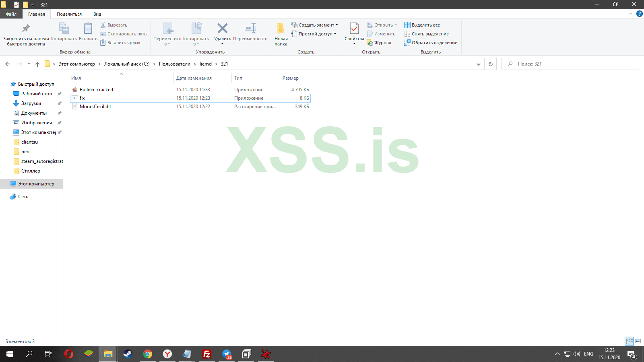Open Steam from the taskbar
Image resolution: width=644 pixels, height=362 pixels.
(128, 354)
